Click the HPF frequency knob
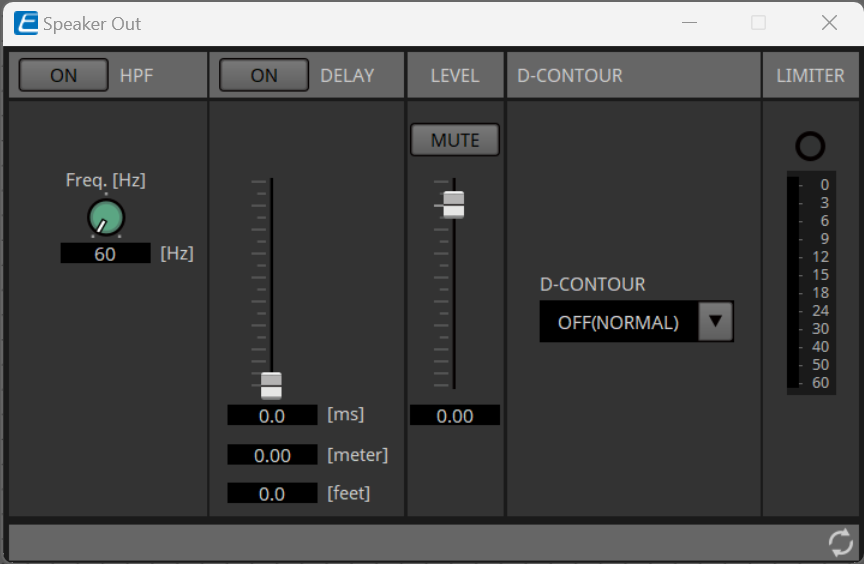This screenshot has height=564, width=864. pyautogui.click(x=106, y=218)
